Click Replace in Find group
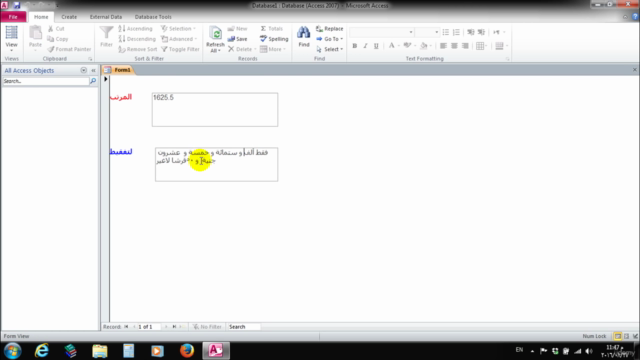This screenshot has height=360, width=640. (x=329, y=29)
